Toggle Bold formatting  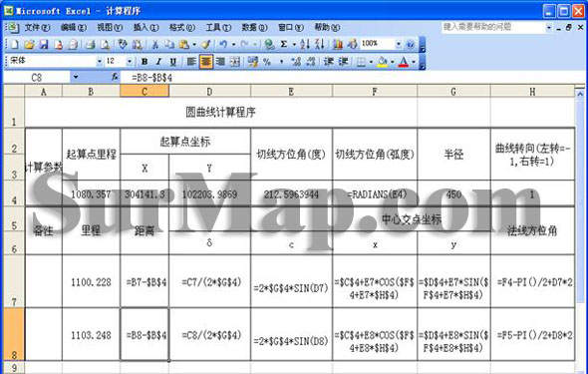[x=145, y=62]
